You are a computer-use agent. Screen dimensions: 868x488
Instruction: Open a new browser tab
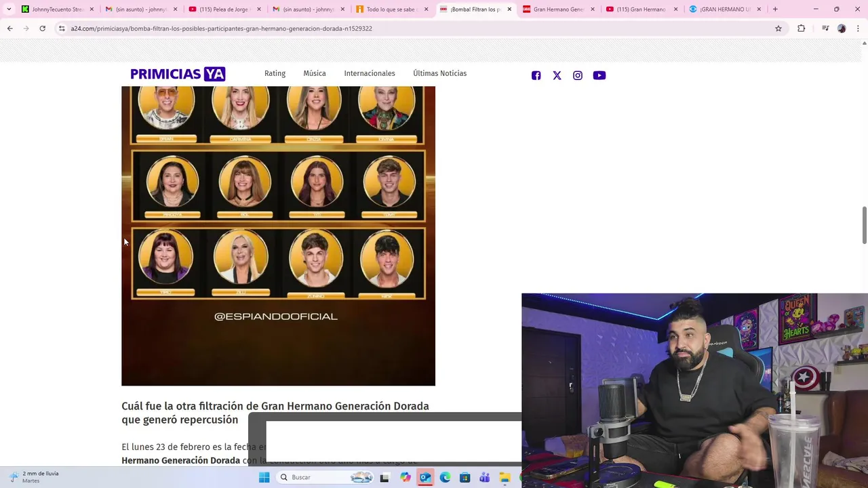tap(775, 9)
